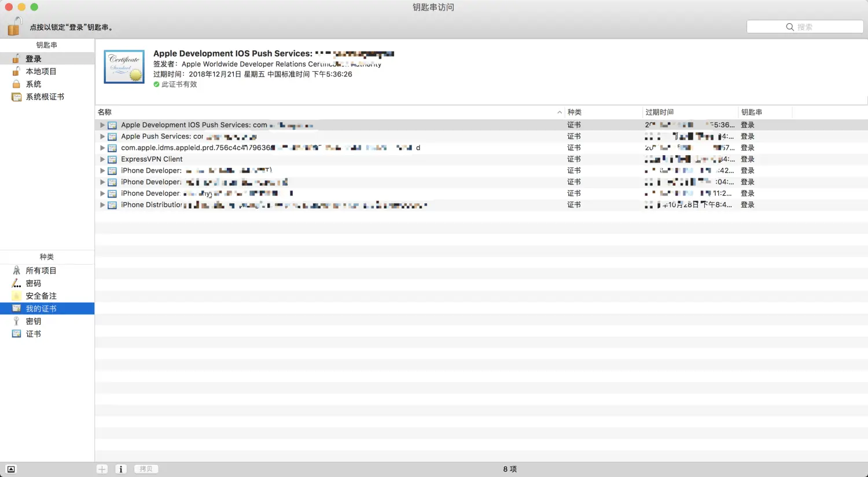Sort the list by the 过期时间 column header
Viewport: 868px width, 477px height.
coord(690,112)
